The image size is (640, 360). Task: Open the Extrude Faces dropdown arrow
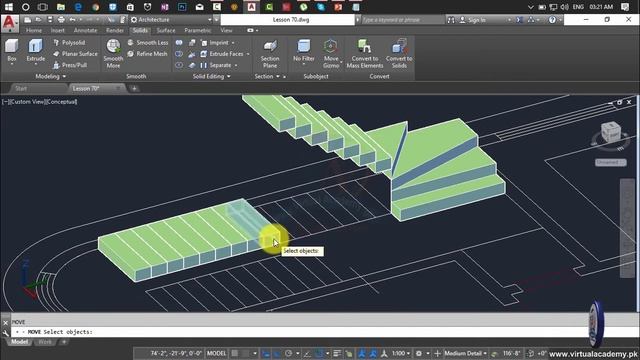pos(248,54)
